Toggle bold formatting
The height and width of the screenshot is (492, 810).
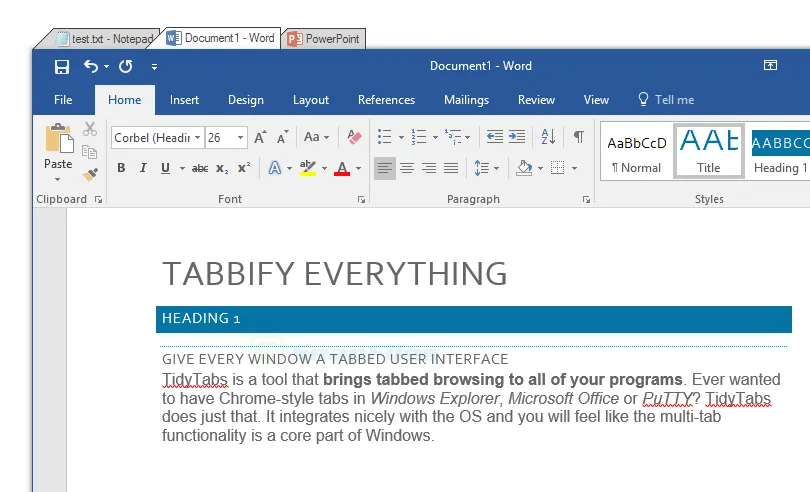[x=121, y=168]
